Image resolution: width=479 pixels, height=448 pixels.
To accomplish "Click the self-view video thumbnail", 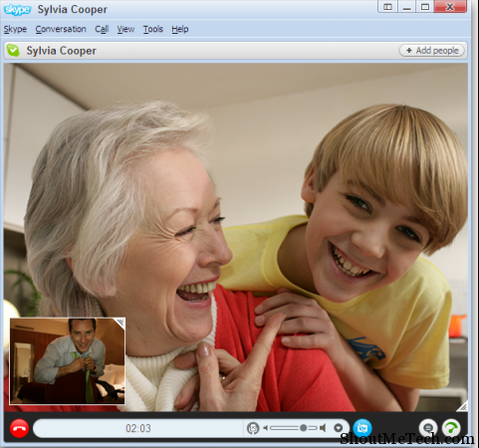I will click(68, 361).
